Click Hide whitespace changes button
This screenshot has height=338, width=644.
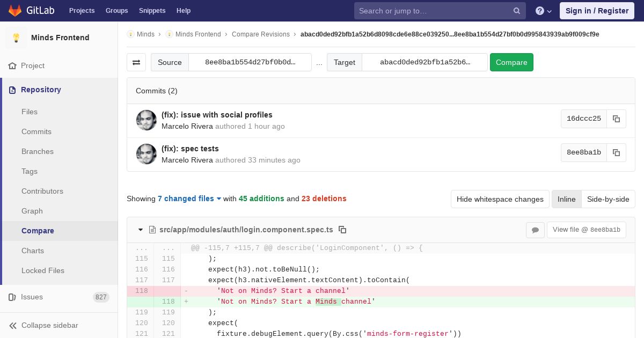pos(500,199)
